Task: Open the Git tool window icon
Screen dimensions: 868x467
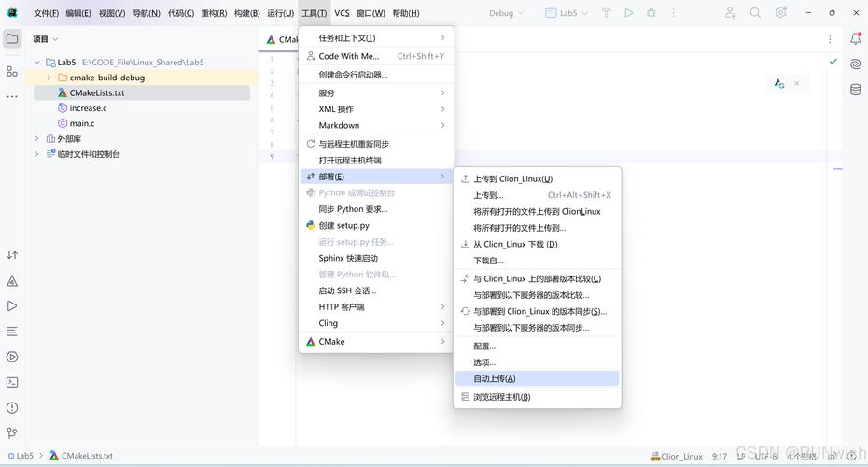Action: [x=12, y=433]
